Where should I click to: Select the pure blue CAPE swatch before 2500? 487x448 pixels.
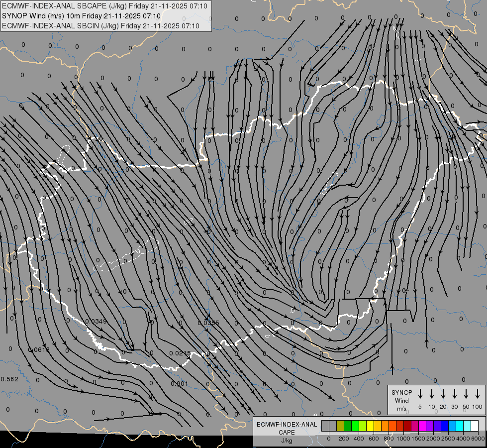[x=444, y=426]
